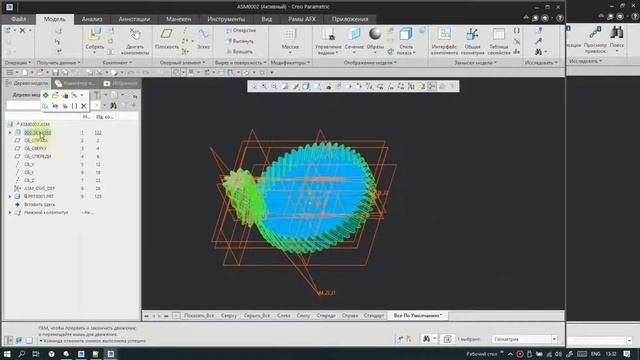Click the New file icon in the quick access toolbar
The height and width of the screenshot is (360, 640).
point(25,73)
